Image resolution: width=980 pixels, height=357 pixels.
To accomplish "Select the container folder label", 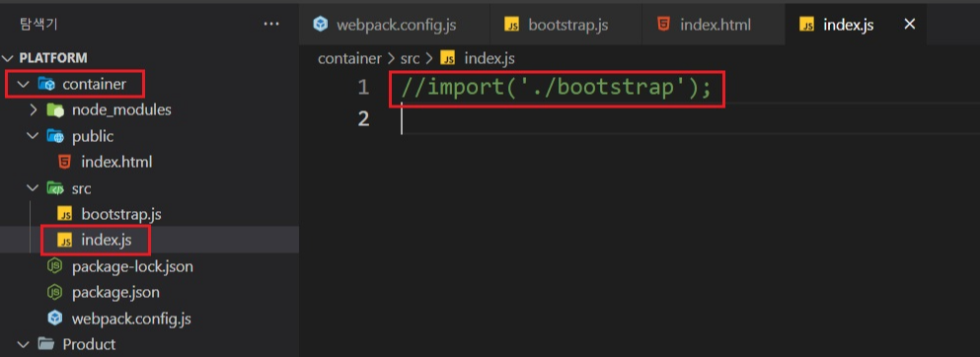I will coord(95,84).
